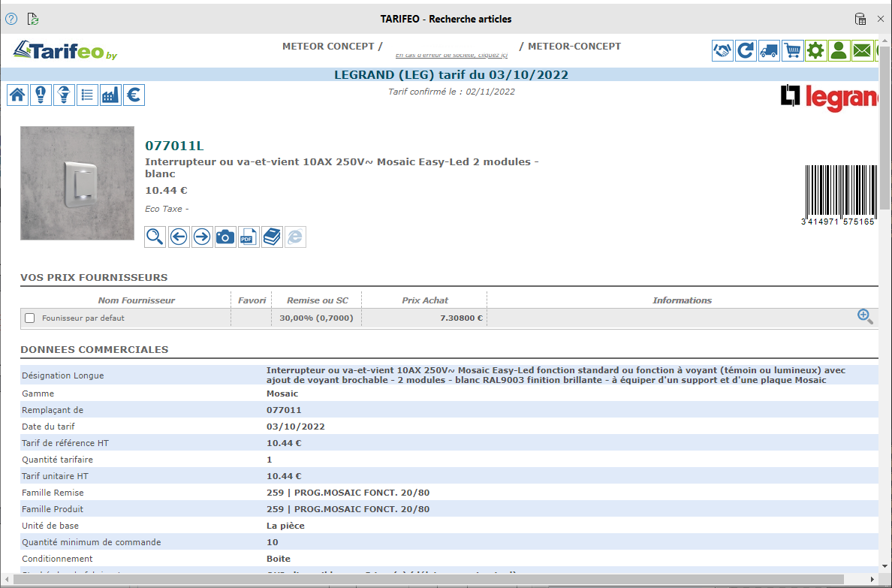Click the 'Nom Fournisseur' column header
The height and width of the screenshot is (588, 892).
click(137, 300)
